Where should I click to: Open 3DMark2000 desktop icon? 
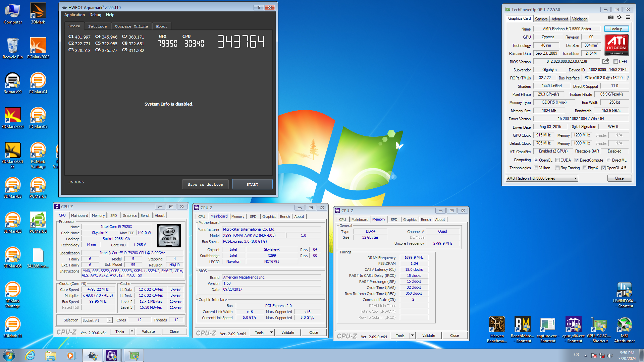[12, 118]
